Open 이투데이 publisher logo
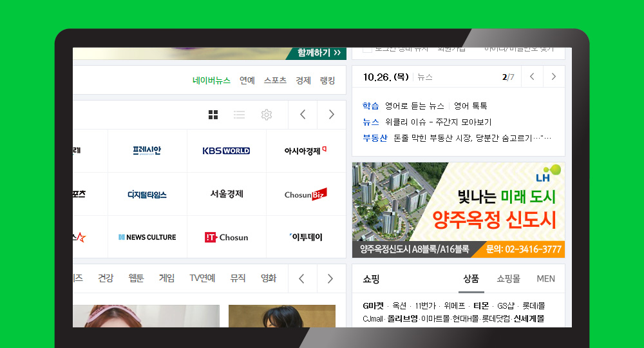Image resolution: width=644 pixels, height=348 pixels. pyautogui.click(x=305, y=237)
